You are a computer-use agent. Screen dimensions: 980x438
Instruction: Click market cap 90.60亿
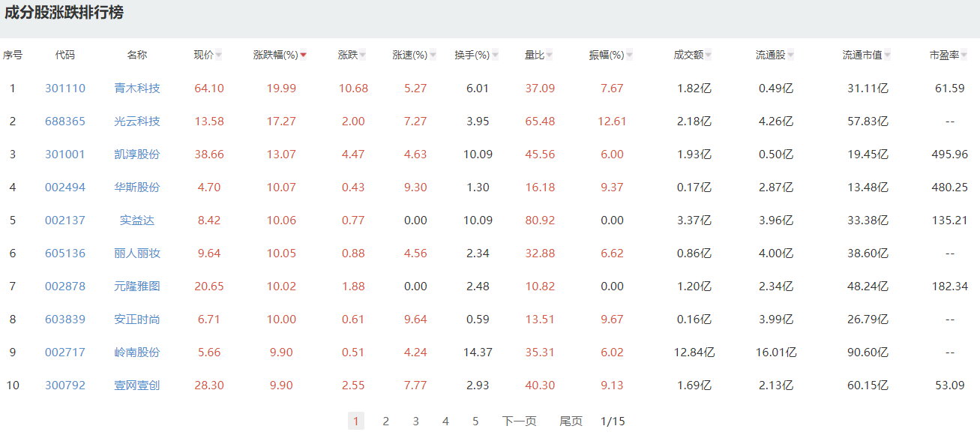[868, 352]
